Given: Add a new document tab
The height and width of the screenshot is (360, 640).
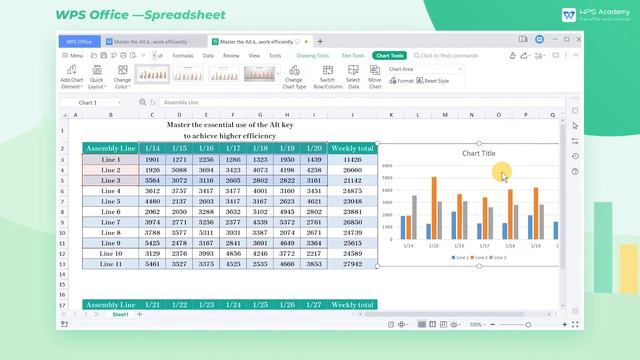Looking at the screenshot, I should [320, 41].
